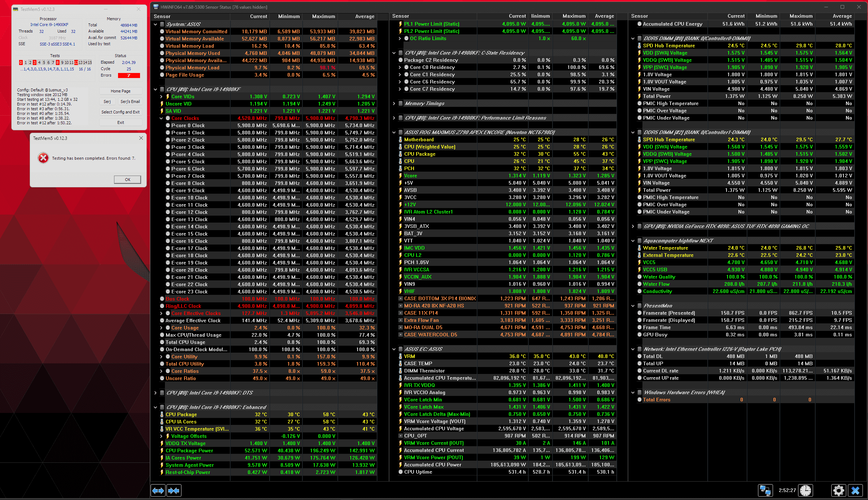Viewport: 868px width, 500px height.
Task: Expand the GPU RTX 4090 sensor group
Action: pos(633,226)
